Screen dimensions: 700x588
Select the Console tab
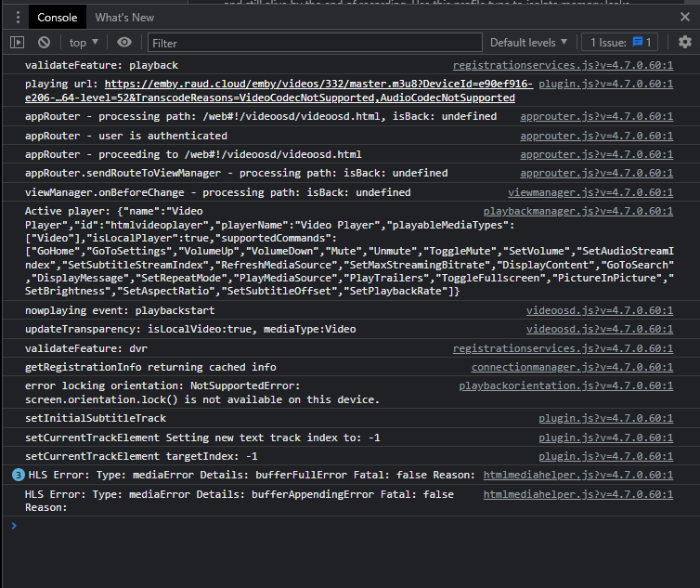(x=58, y=17)
